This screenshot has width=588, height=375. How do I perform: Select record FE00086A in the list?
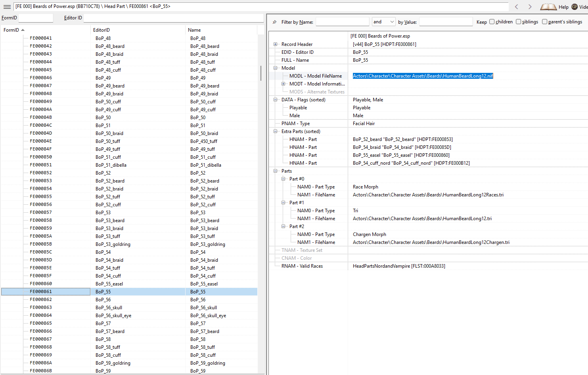(x=129, y=363)
